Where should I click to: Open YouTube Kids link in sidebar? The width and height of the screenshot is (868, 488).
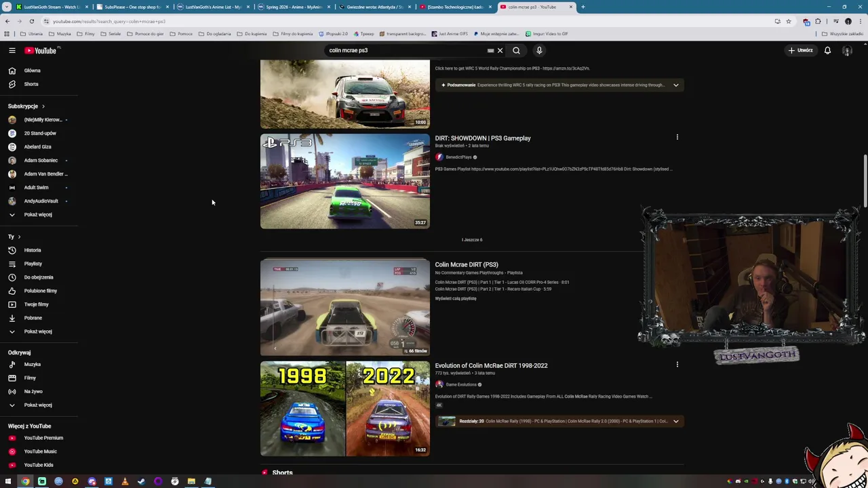(39, 465)
